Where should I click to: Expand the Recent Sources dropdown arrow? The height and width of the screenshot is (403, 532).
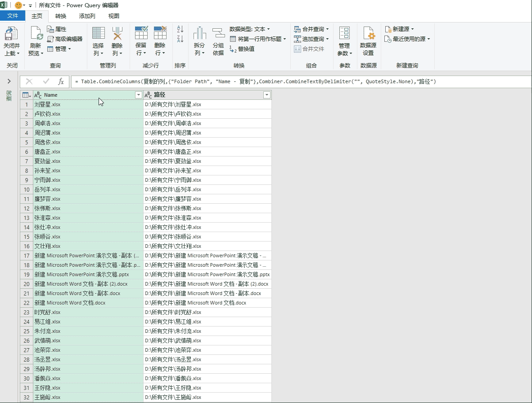pos(429,39)
